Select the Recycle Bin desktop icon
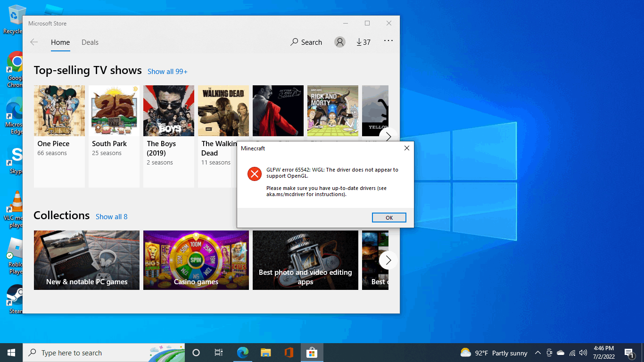Viewport: 644px width, 362px height. click(x=14, y=20)
